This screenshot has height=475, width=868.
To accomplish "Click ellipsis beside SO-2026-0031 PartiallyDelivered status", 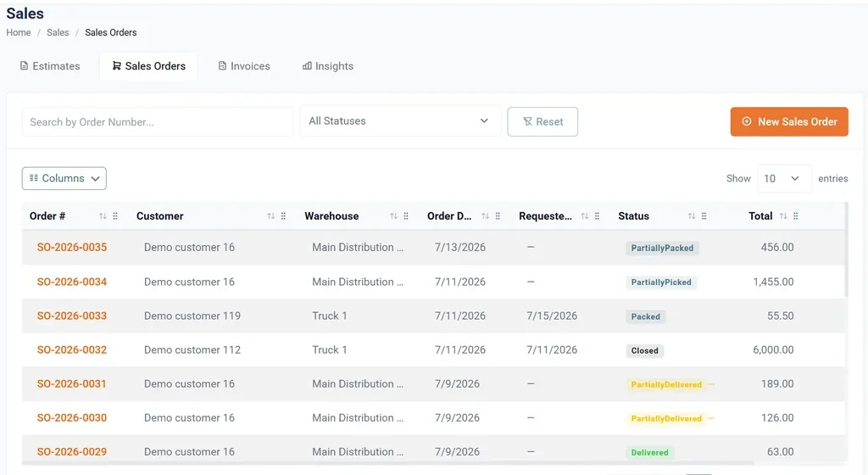I will tap(711, 384).
